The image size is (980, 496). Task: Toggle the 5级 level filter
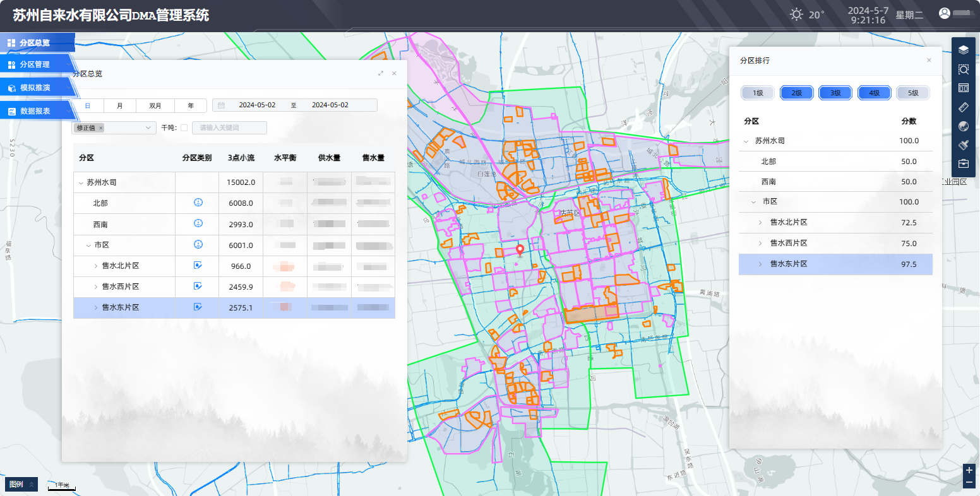click(x=913, y=93)
